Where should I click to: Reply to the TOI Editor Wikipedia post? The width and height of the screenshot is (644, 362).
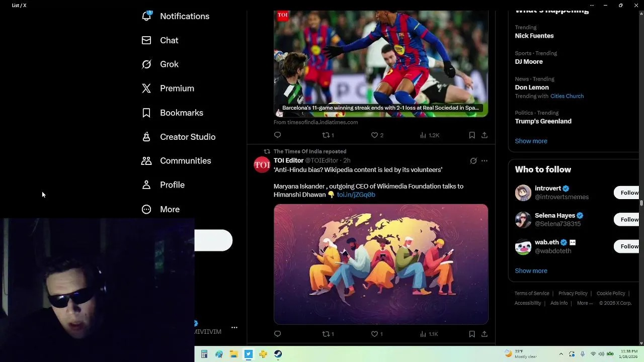click(x=278, y=334)
